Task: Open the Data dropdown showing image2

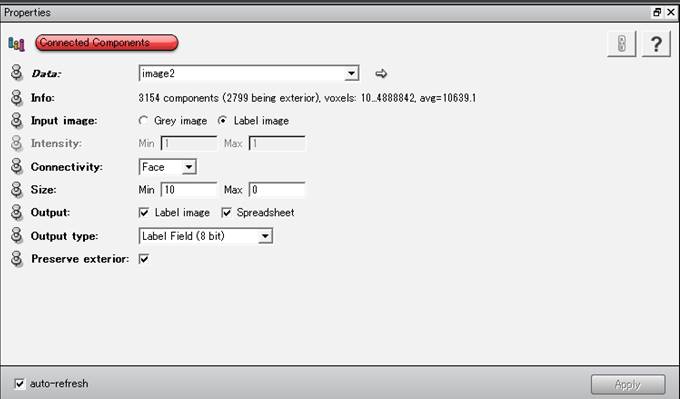Action: tap(248, 73)
